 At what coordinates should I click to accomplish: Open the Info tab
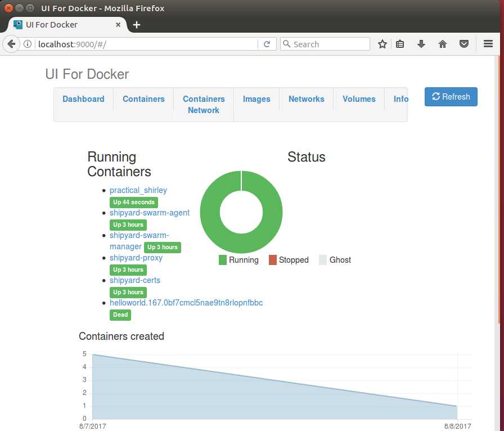pyautogui.click(x=401, y=99)
